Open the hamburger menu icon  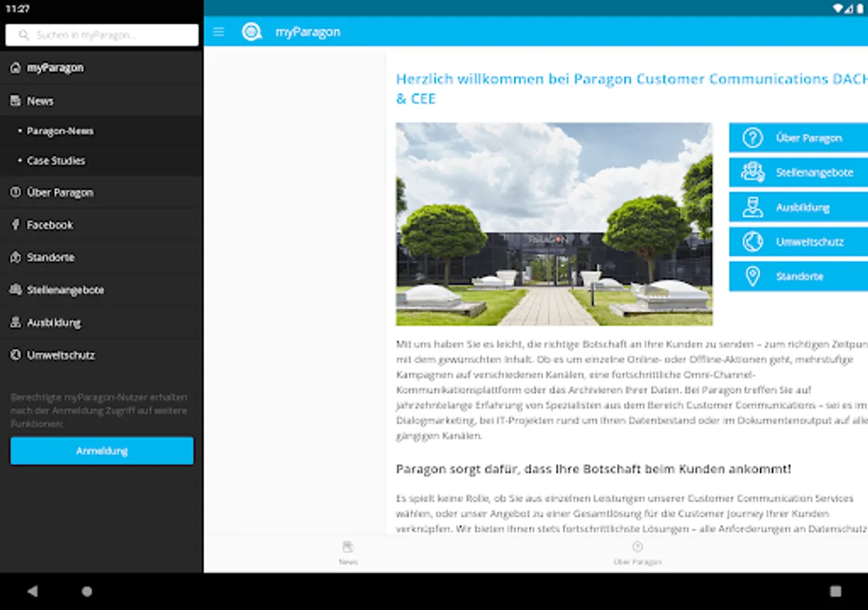218,32
